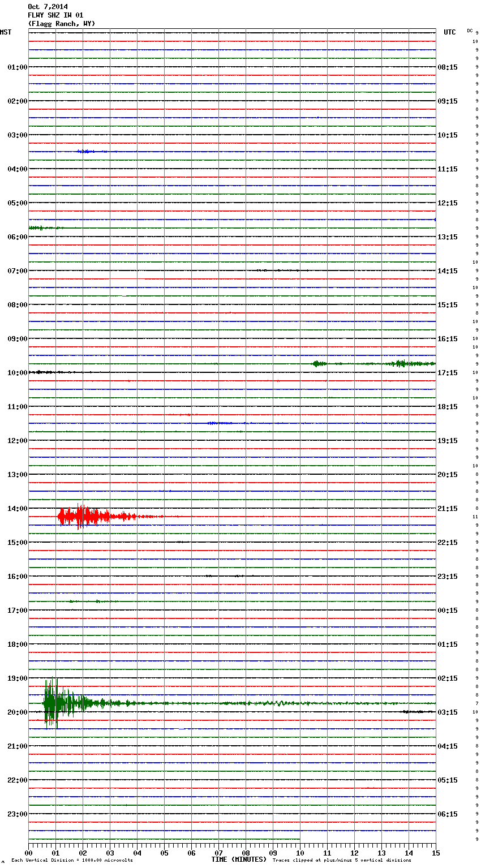Select the 10:00 MST time label
481x868 pixels.
18,372
